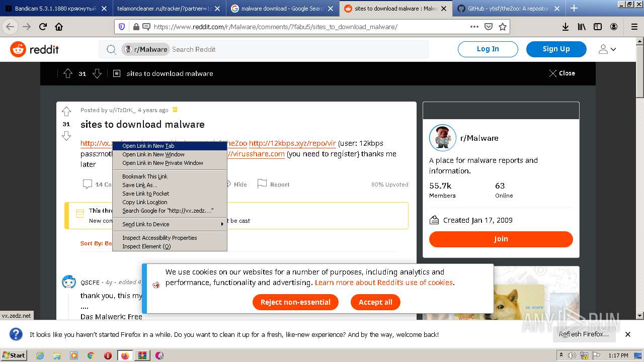
Task: Open Internet Explorer from taskbar
Action: point(40,355)
